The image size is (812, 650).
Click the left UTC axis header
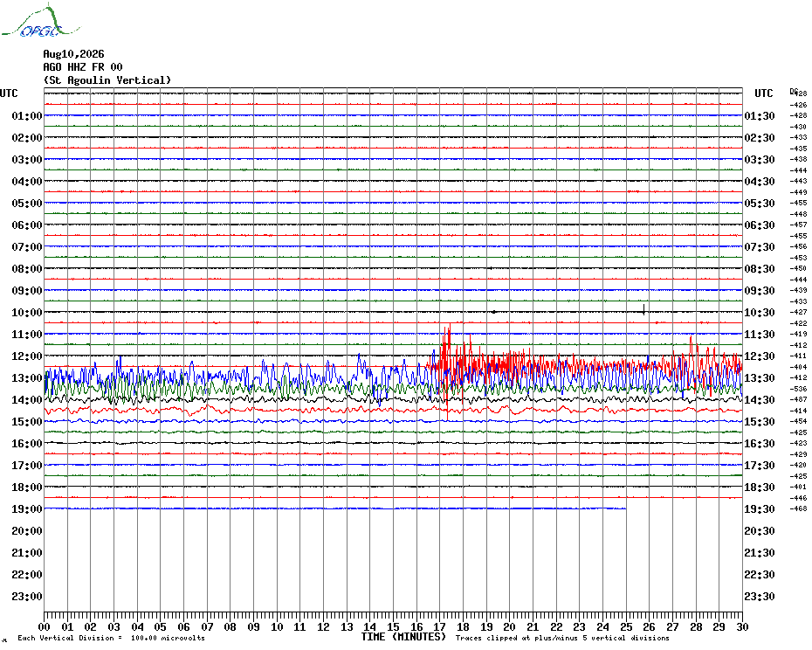[x=9, y=93]
